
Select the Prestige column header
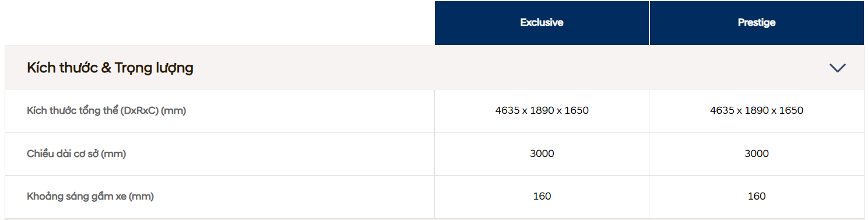pyautogui.click(x=757, y=23)
